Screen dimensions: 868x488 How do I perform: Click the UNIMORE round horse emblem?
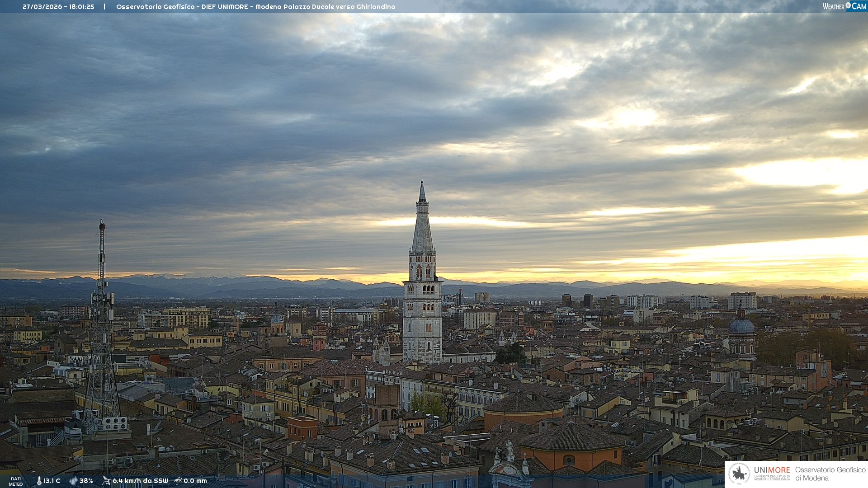pyautogui.click(x=739, y=474)
